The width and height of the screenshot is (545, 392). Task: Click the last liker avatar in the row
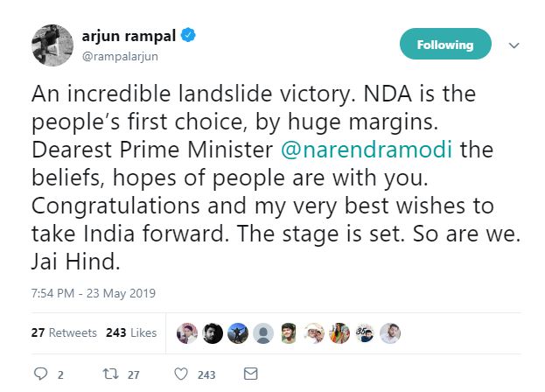(391, 332)
